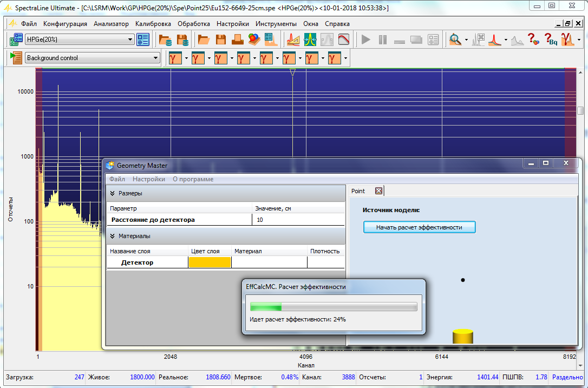
Task: Open spectrum from database icon
Action: [165, 40]
